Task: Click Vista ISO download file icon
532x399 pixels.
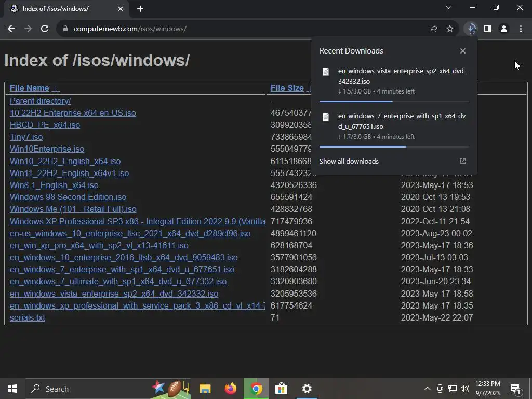Action: (x=326, y=72)
